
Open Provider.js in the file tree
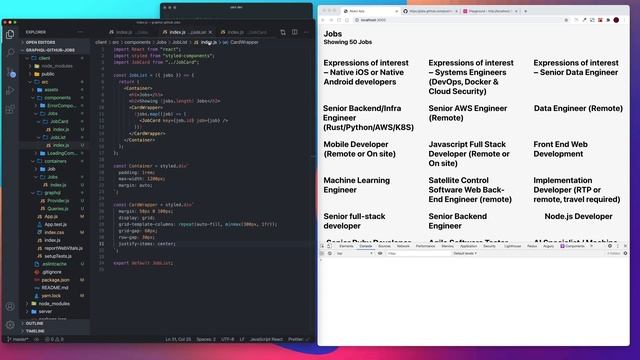(58, 201)
